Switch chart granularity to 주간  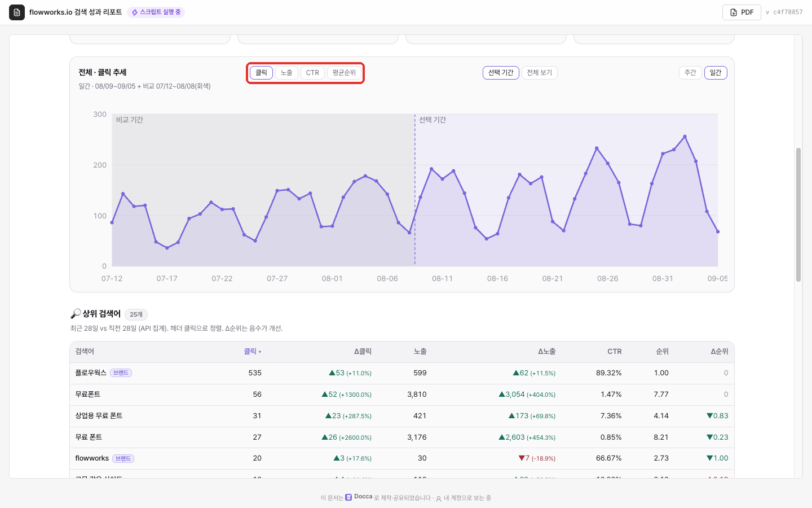point(690,73)
